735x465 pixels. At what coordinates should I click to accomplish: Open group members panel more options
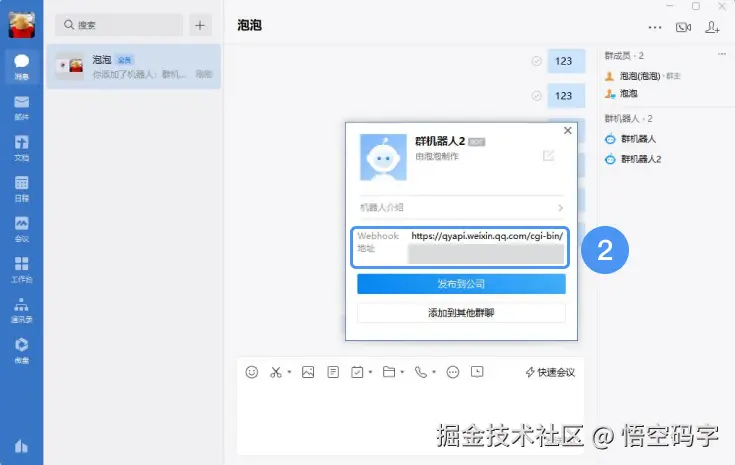point(721,54)
